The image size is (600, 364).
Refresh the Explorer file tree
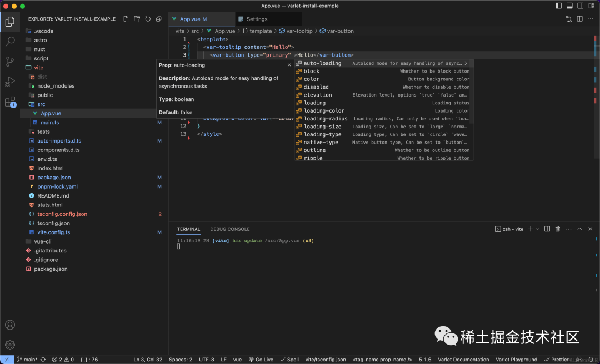point(148,19)
